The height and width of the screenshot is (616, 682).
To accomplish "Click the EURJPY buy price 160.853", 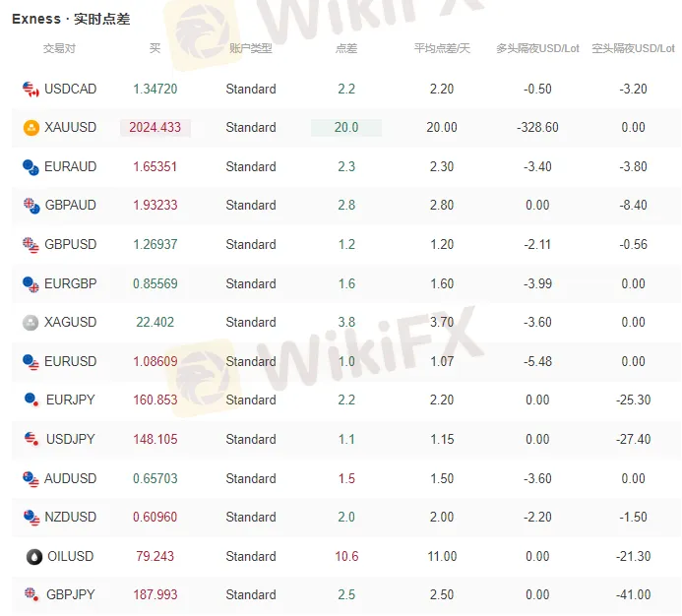I will coord(155,400).
